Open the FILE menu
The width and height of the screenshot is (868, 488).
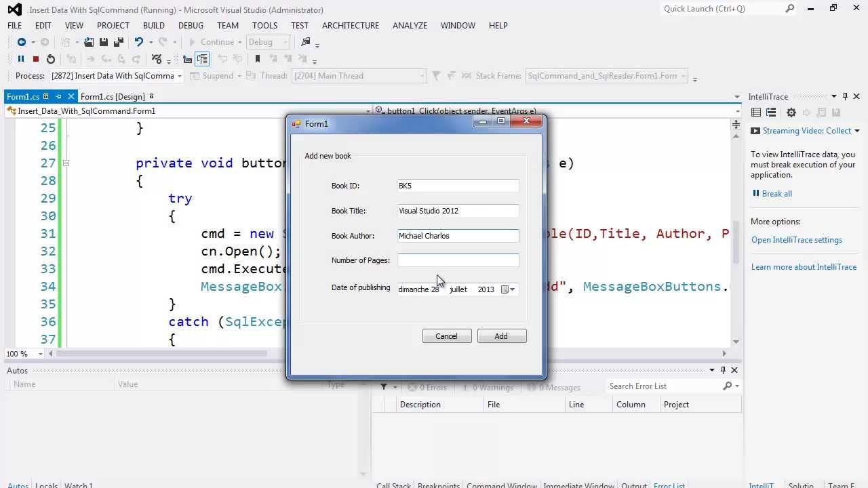[x=14, y=25]
